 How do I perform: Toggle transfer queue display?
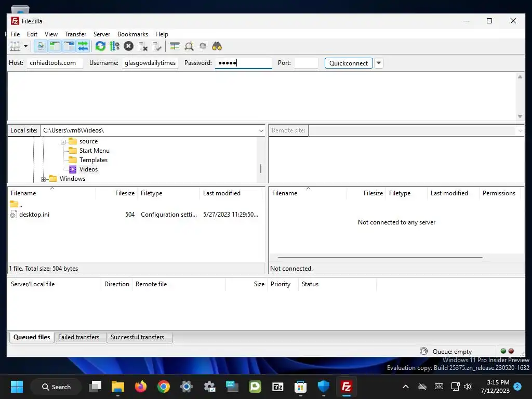click(x=83, y=46)
